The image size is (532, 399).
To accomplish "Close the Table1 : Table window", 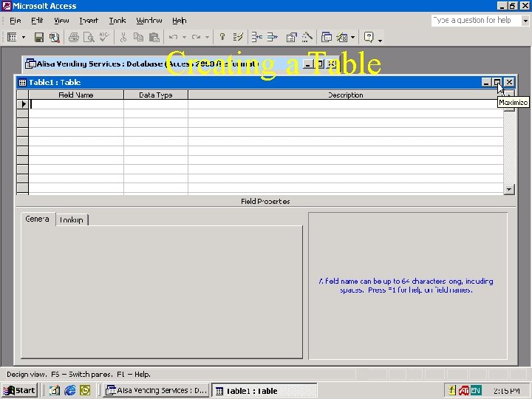I will [x=509, y=82].
